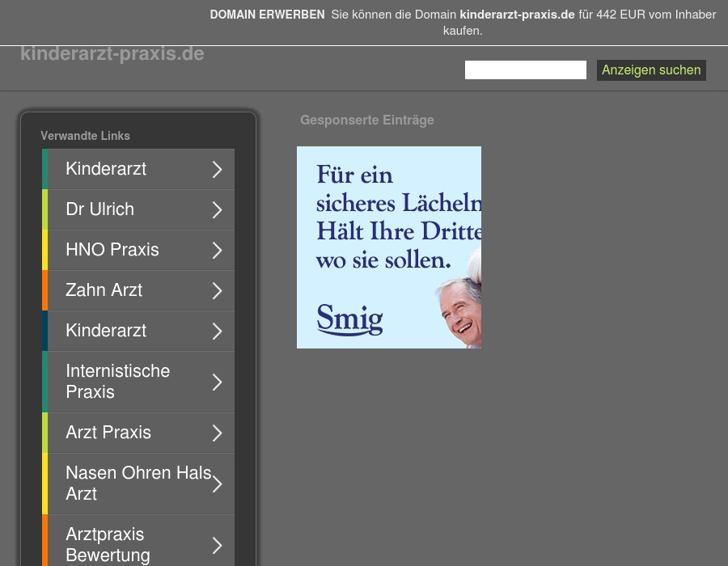Click the kinderarzt-praxis.de site title
This screenshot has width=728, height=566.
[112, 54]
